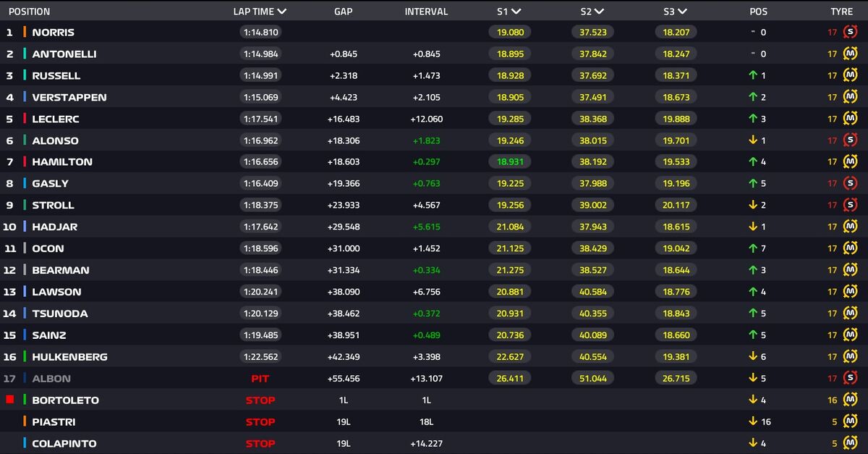Click the position gain arrow for Ocon
The image size is (868, 454).
click(753, 248)
